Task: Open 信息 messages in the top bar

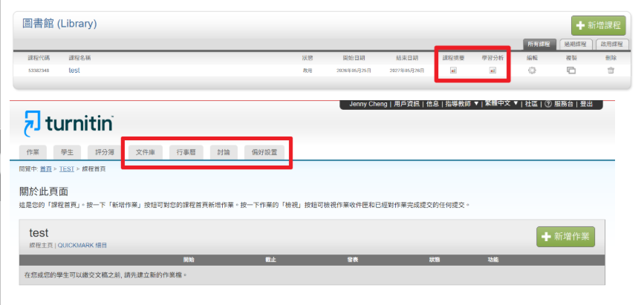Action: pos(432,104)
